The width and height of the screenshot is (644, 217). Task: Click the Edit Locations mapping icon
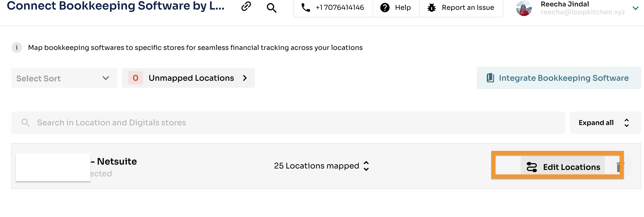pos(532,167)
